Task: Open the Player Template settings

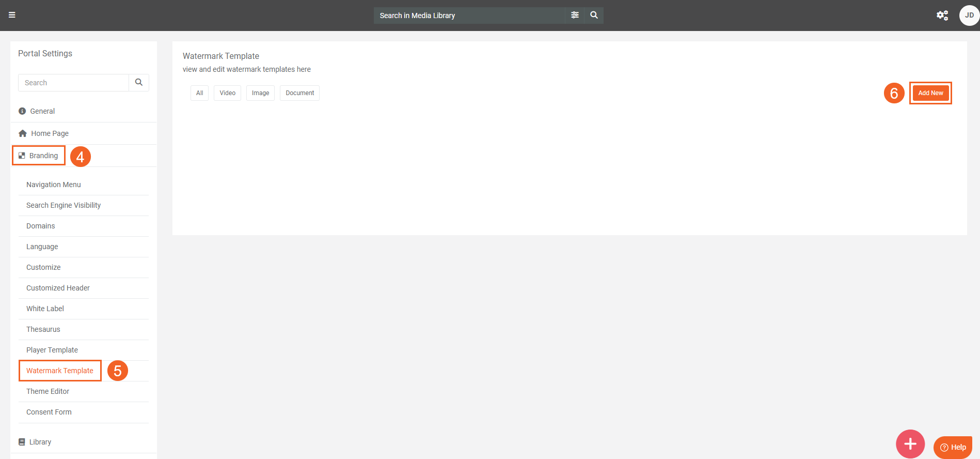Action: pyautogui.click(x=52, y=350)
